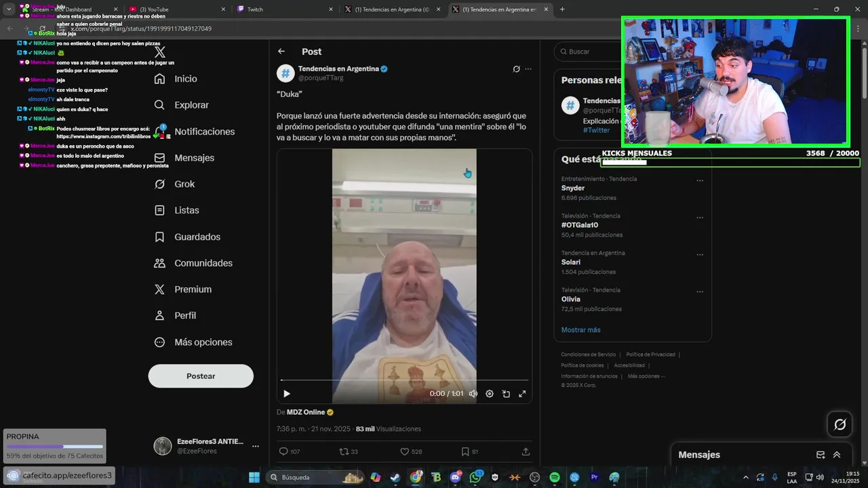The width and height of the screenshot is (868, 488).
Task: Switch to the Twitch browser tab
Action: pyautogui.click(x=285, y=9)
